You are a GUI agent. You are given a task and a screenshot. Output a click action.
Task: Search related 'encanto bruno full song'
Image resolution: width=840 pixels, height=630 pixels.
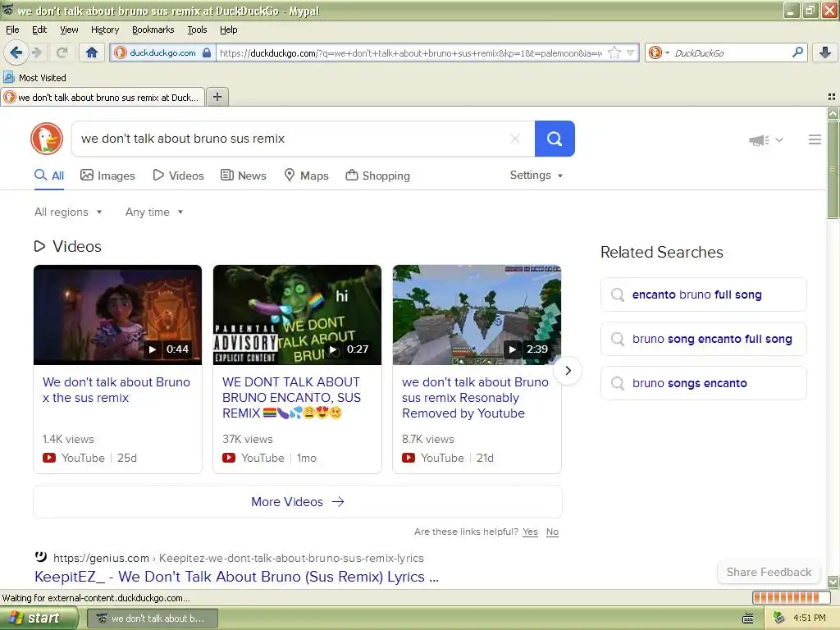click(703, 294)
